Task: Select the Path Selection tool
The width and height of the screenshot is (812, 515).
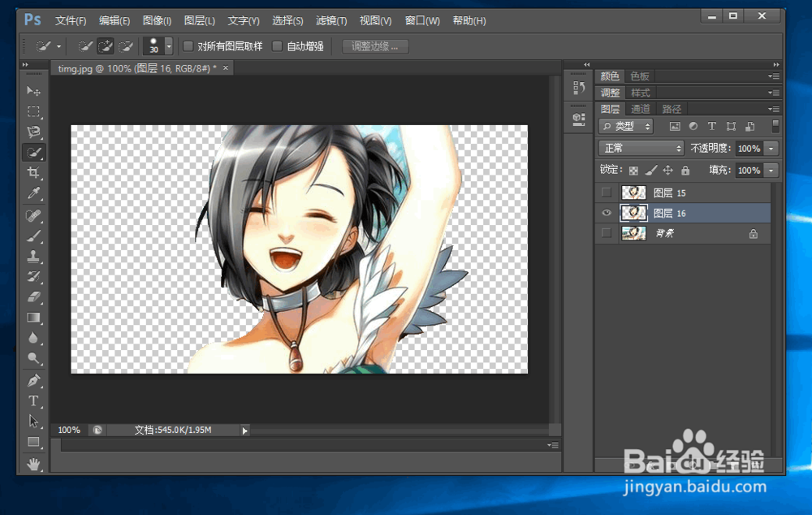Action: pyautogui.click(x=33, y=422)
